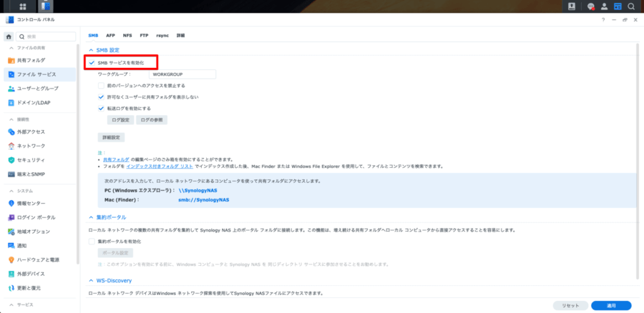Click the WORKGROUP workgroup field
Screen dimensions: 644x313
[x=182, y=74]
